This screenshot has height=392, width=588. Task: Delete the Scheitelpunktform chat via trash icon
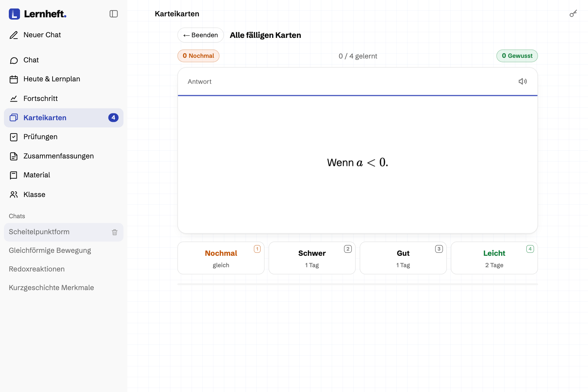coord(115,232)
